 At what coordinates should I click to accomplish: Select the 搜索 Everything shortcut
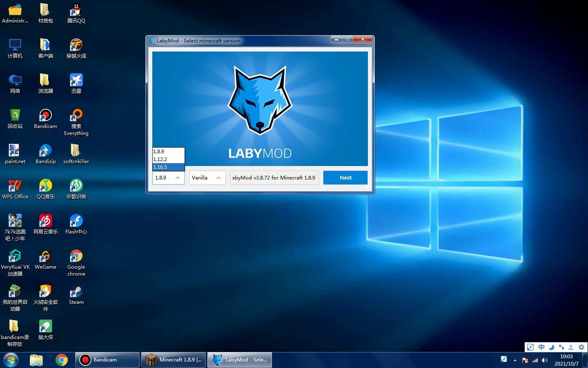[76, 122]
